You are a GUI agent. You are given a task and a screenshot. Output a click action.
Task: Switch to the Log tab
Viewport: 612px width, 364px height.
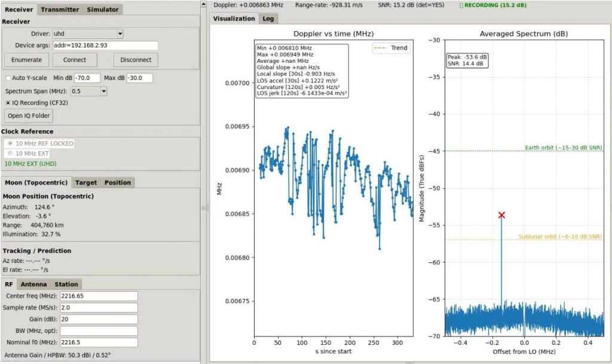[268, 19]
